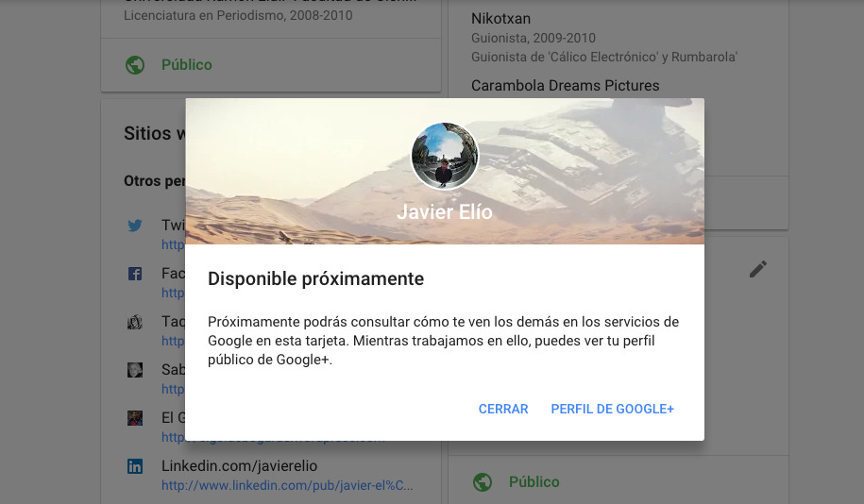Click the Público label at bottom right
This screenshot has height=504, width=864.
[534, 482]
